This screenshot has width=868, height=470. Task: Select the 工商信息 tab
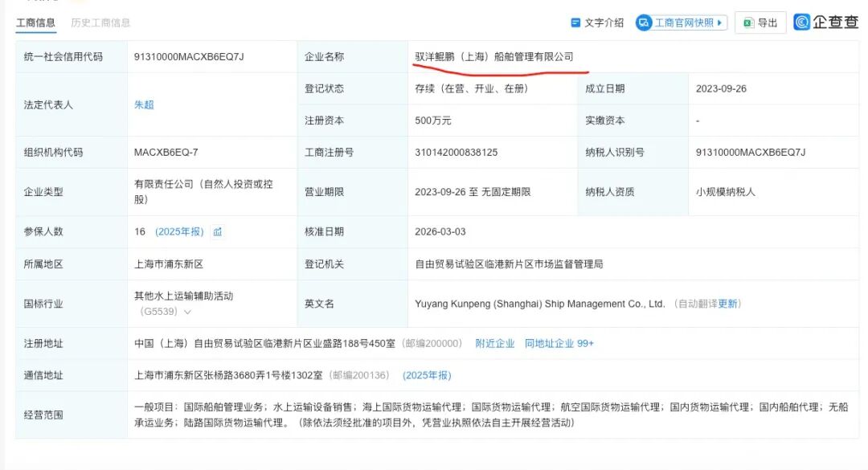35,22
